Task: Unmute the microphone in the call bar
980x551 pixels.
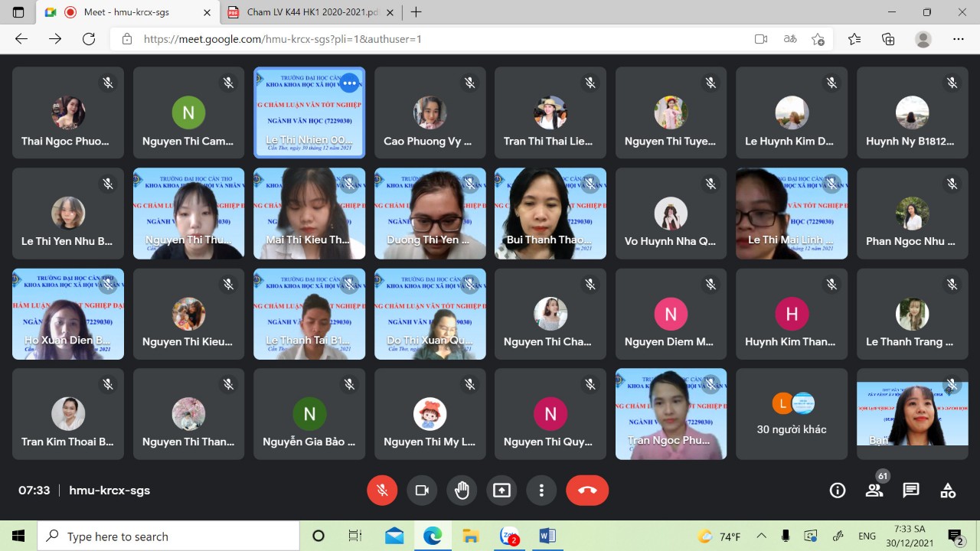Action: pos(382,491)
